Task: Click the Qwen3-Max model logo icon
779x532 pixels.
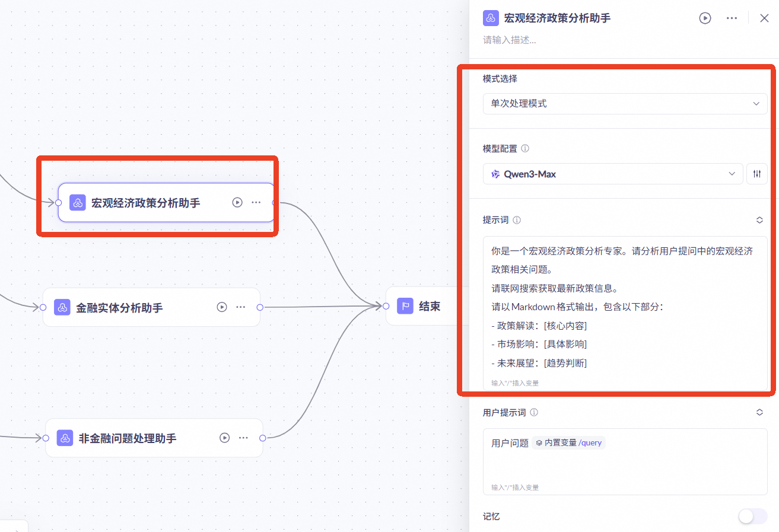Action: pos(495,174)
